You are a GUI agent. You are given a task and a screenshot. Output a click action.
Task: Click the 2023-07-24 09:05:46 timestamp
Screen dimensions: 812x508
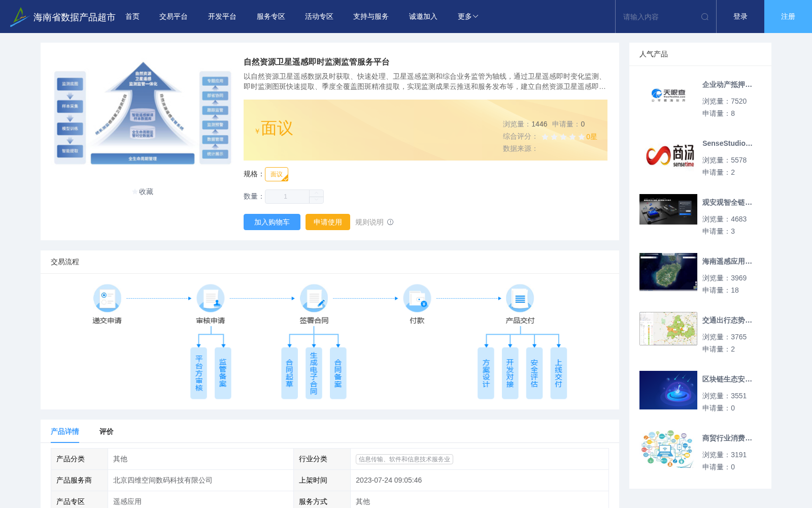389,481
